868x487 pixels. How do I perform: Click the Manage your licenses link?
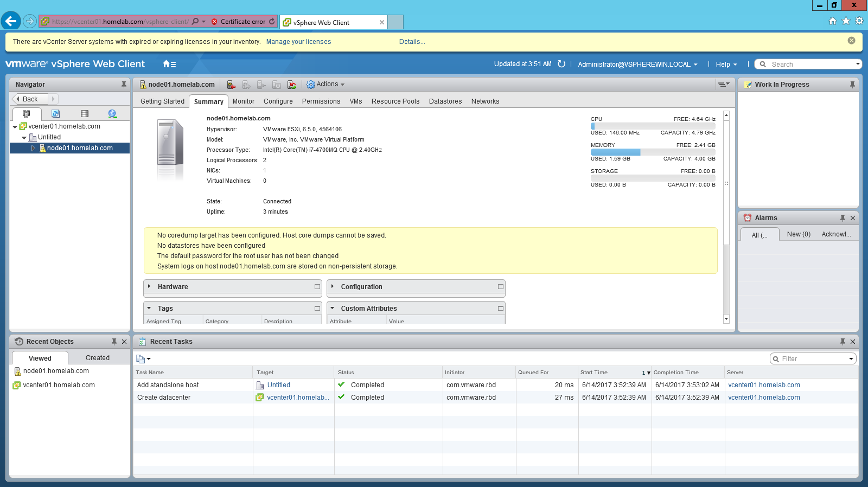click(x=298, y=42)
